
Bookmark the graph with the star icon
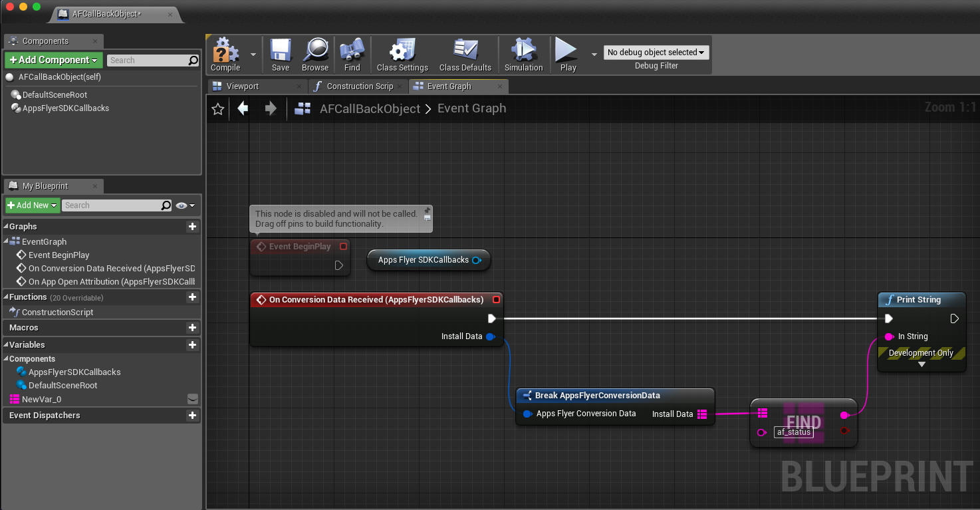(217, 109)
